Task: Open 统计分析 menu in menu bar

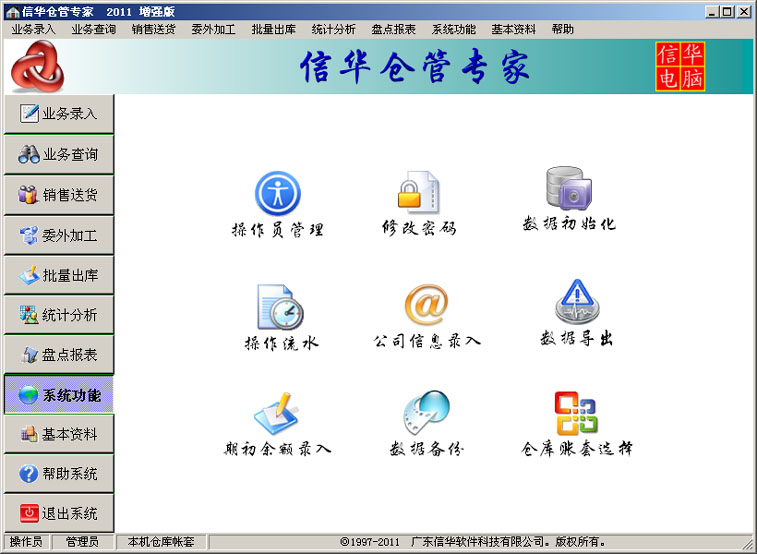Action: point(334,29)
